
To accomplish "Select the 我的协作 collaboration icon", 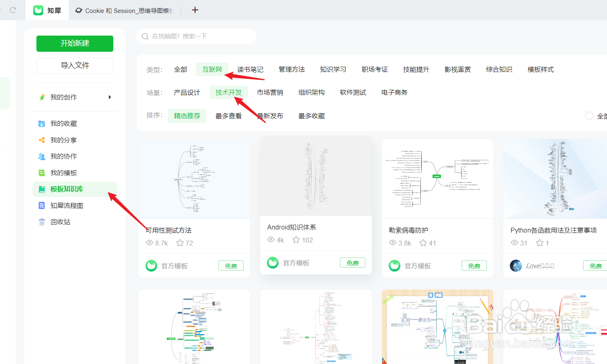I will tap(42, 156).
